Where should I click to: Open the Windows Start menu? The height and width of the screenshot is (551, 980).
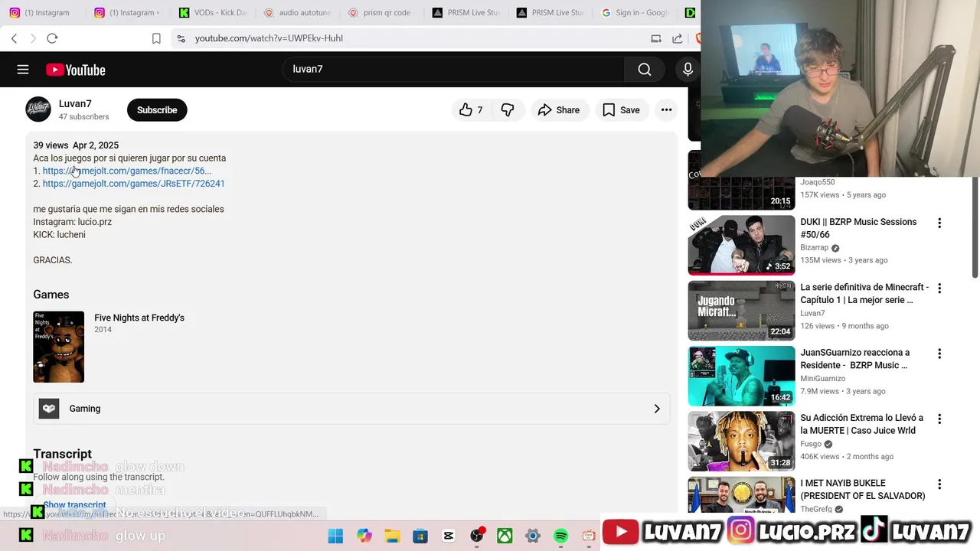tap(335, 536)
